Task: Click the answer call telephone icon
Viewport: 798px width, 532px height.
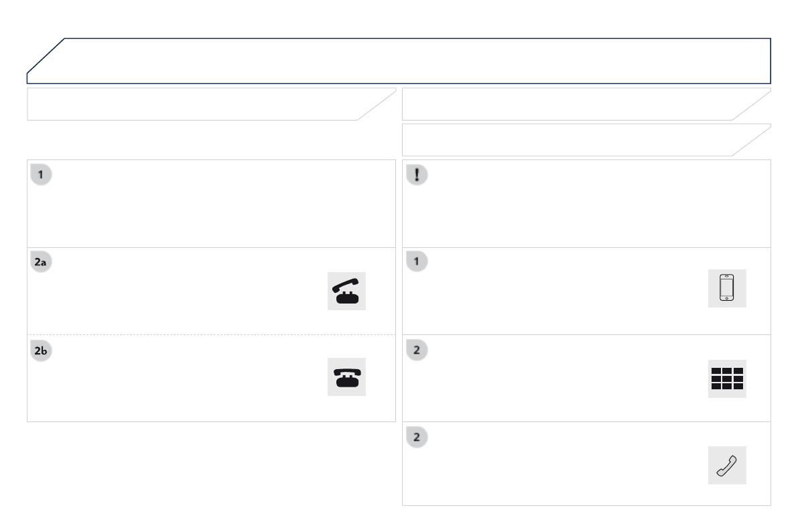Action: tap(347, 291)
